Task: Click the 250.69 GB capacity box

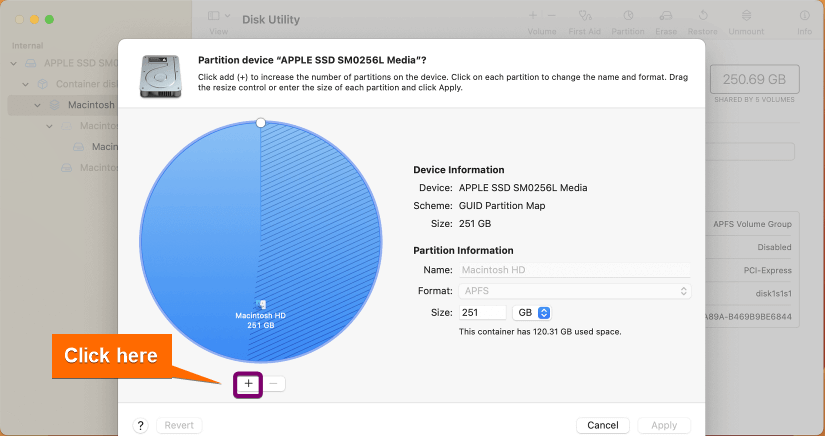Action: [754, 79]
